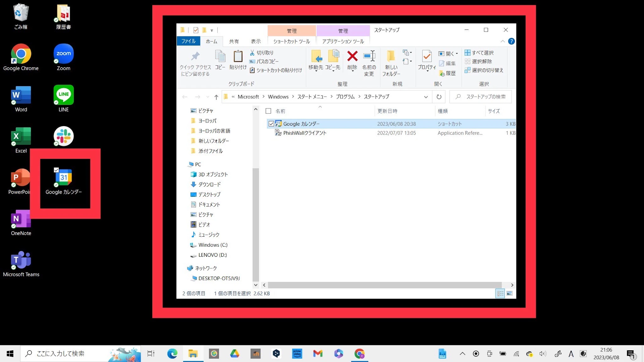Refresh the Startup folder view

point(439,97)
